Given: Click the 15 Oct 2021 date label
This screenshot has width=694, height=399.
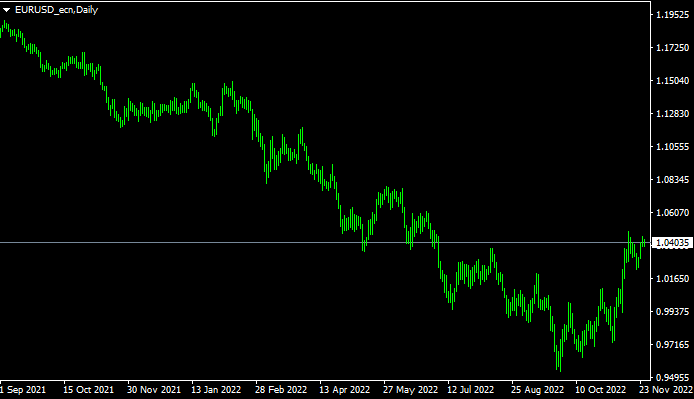Looking at the screenshot, I should point(89,390).
